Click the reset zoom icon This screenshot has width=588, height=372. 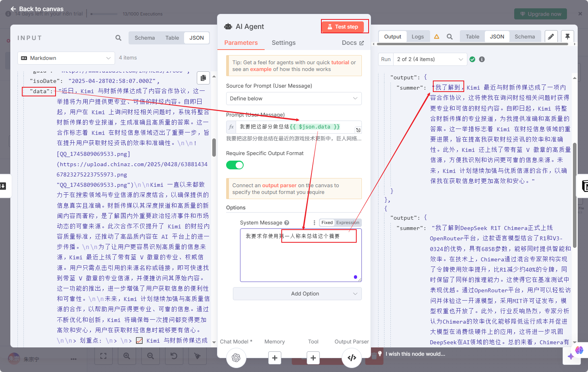(174, 356)
